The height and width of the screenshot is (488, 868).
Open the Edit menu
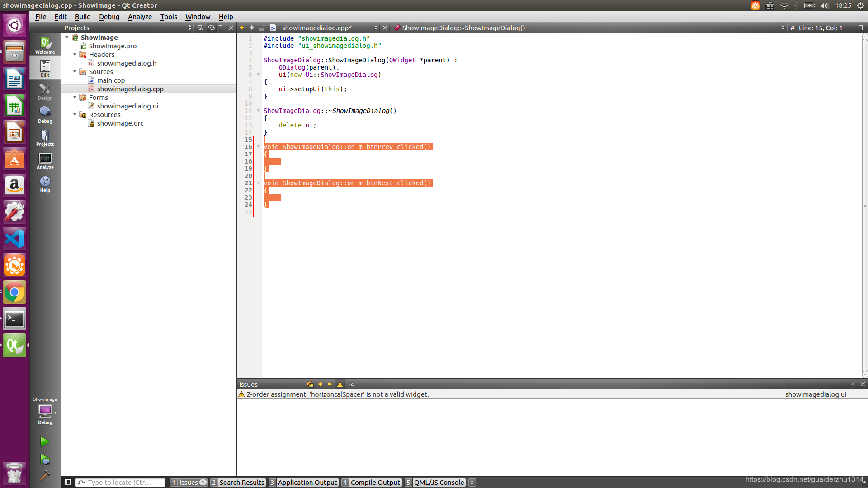pos(61,16)
